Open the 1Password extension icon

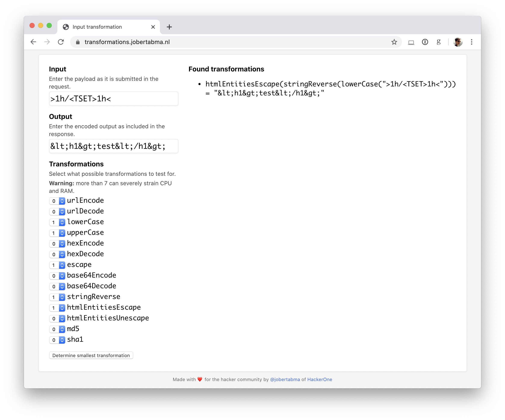(x=425, y=42)
